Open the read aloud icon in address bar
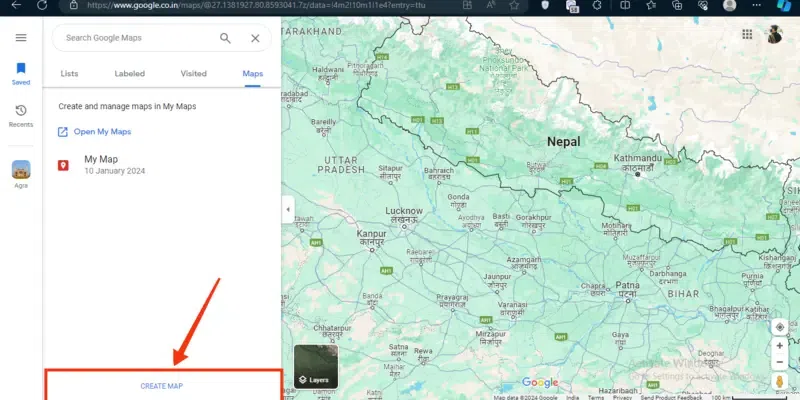This screenshot has width=800, height=400. [490, 5]
